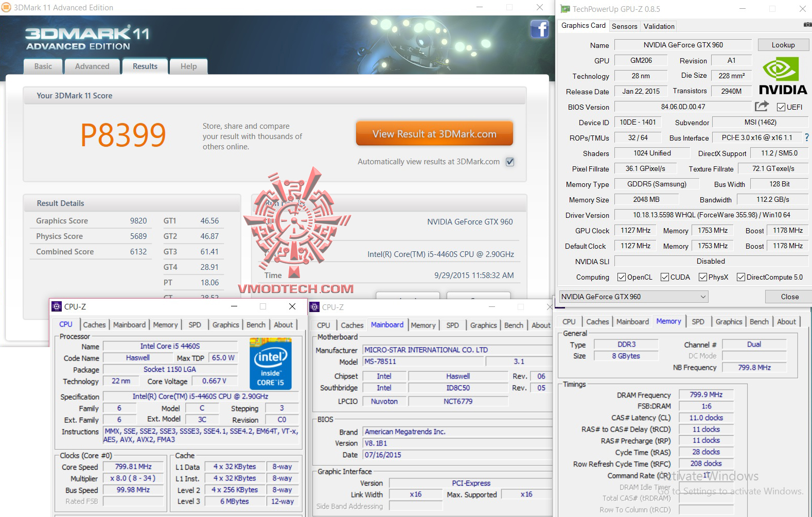Select Graphics tab in the CPU-Z Timings window
Viewport: 812px width, 517px height.
coord(729,322)
